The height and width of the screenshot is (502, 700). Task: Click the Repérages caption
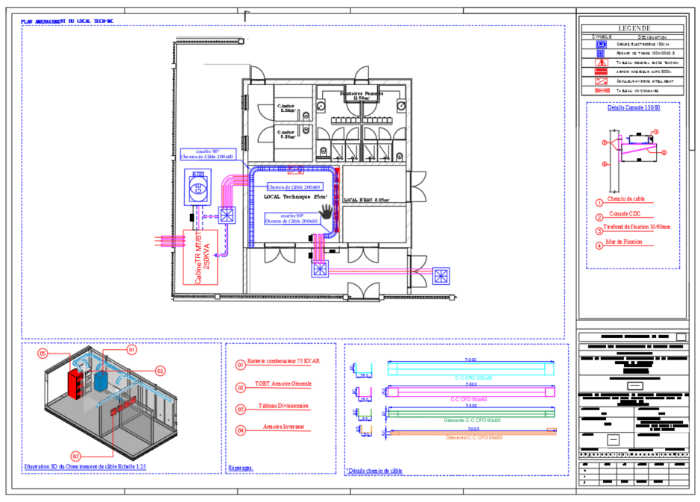click(240, 467)
